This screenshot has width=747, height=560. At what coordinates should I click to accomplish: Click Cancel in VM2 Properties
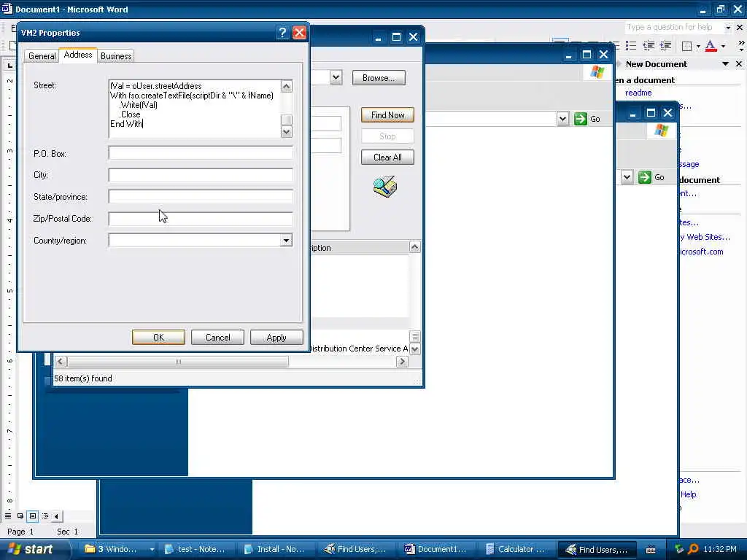(217, 337)
